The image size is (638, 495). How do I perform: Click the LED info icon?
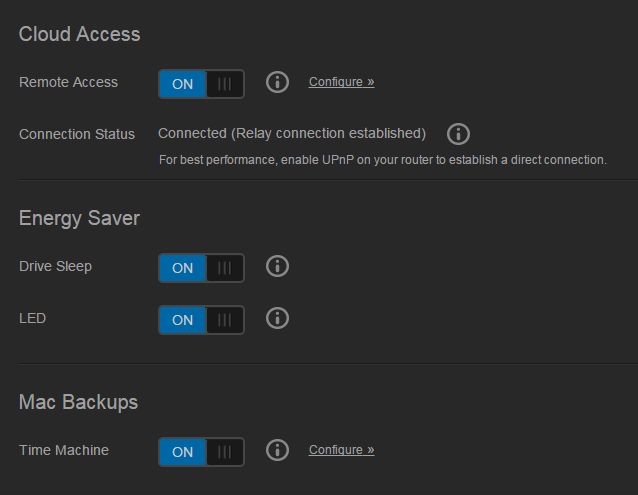(x=277, y=318)
